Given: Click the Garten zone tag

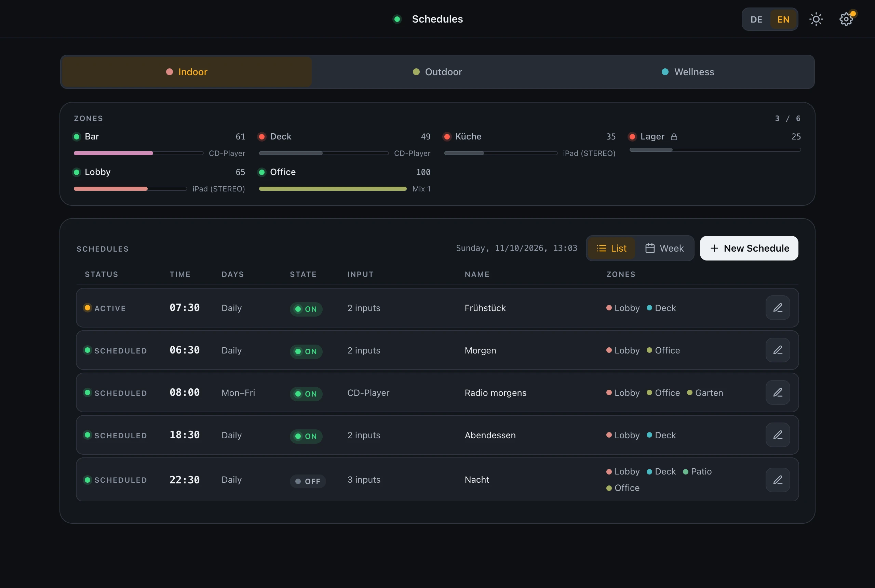Looking at the screenshot, I should pyautogui.click(x=705, y=392).
